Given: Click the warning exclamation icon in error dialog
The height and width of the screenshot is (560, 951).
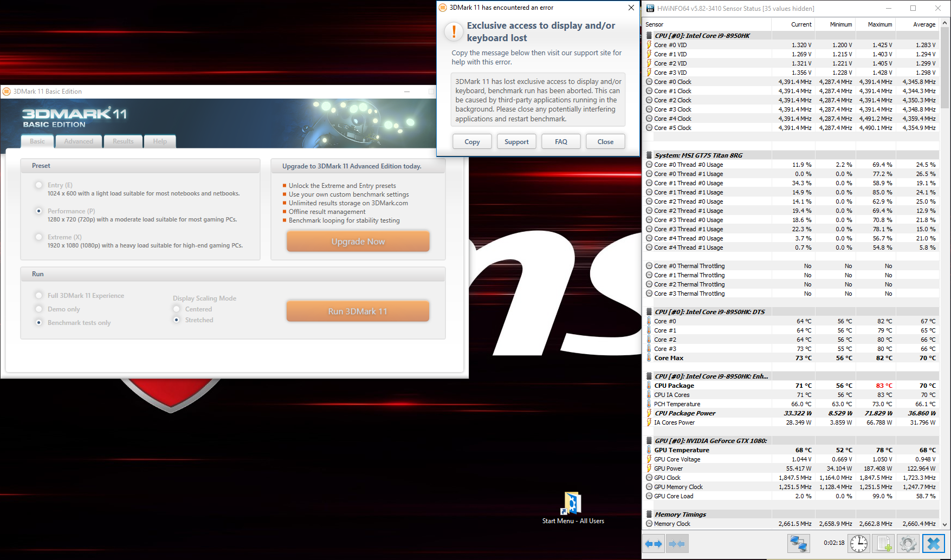Looking at the screenshot, I should point(453,31).
